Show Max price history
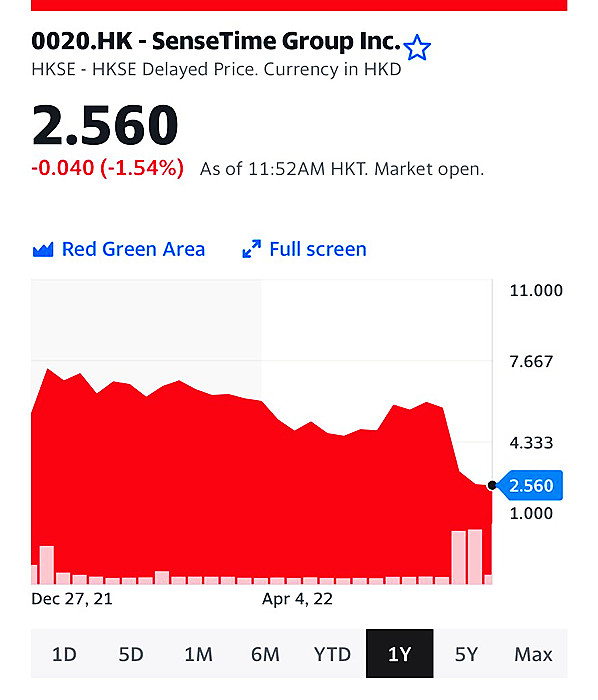 [533, 654]
